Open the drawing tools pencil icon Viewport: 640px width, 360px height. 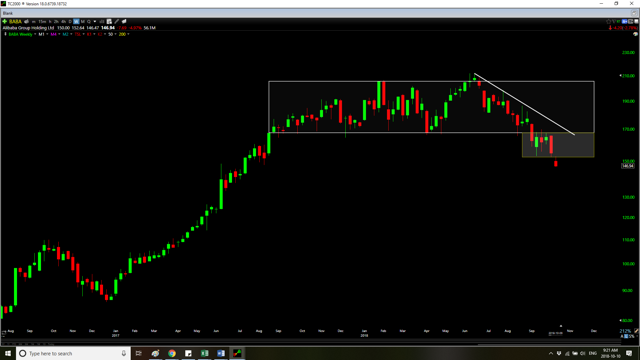point(116,21)
